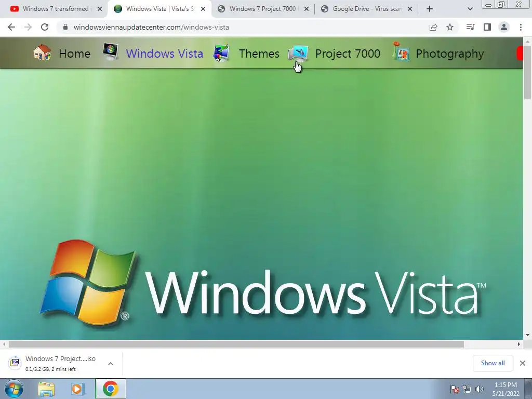Open the tab search dropdown arrow
The image size is (532, 399).
(470, 9)
